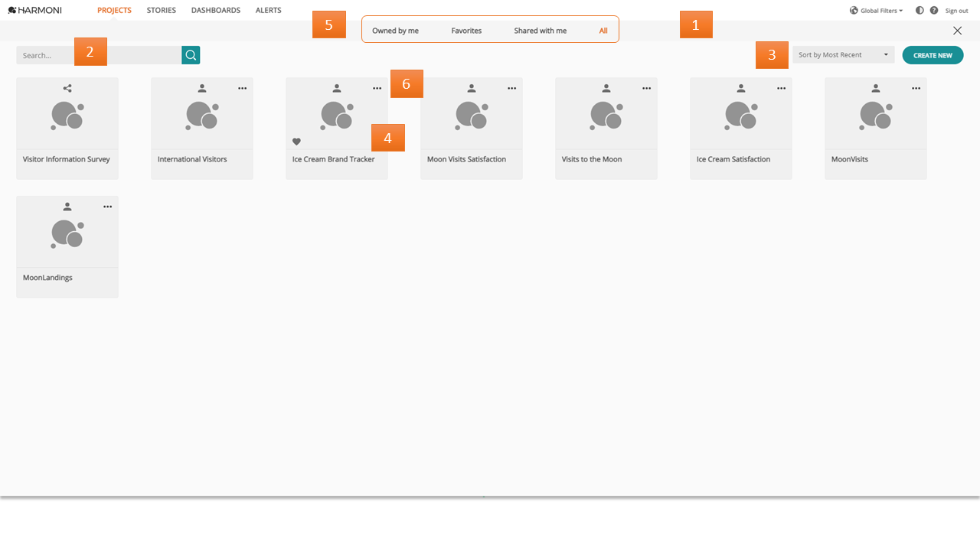This screenshot has height=551, width=980.
Task: Open Ice Cream Brand Tracker bubble thumbnail
Action: (337, 116)
